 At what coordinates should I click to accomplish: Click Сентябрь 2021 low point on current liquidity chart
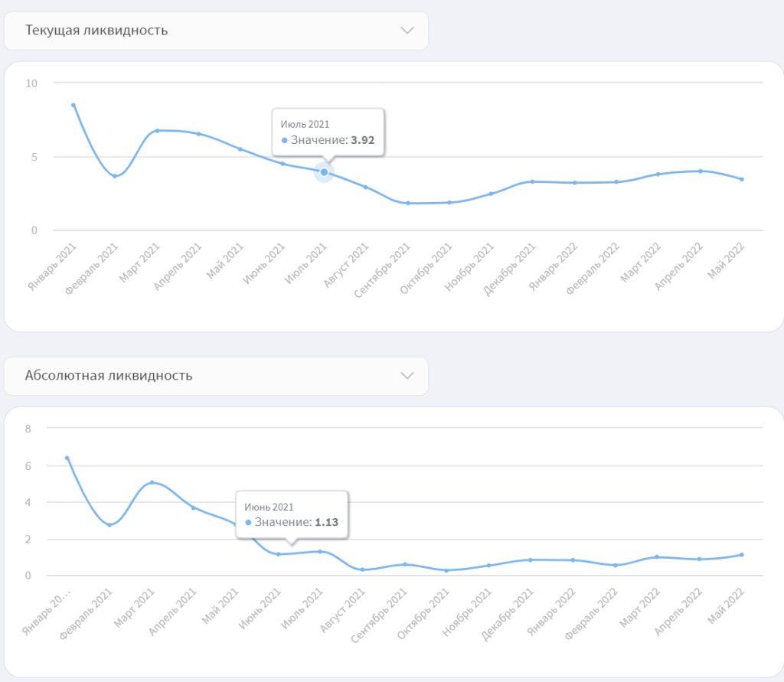[x=408, y=203]
